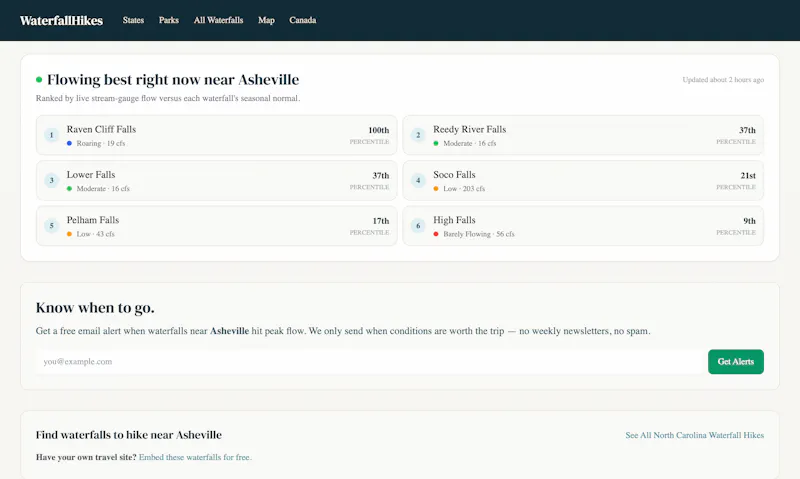The image size is (800, 479).
Task: Click the 100th percentile value
Action: (379, 130)
